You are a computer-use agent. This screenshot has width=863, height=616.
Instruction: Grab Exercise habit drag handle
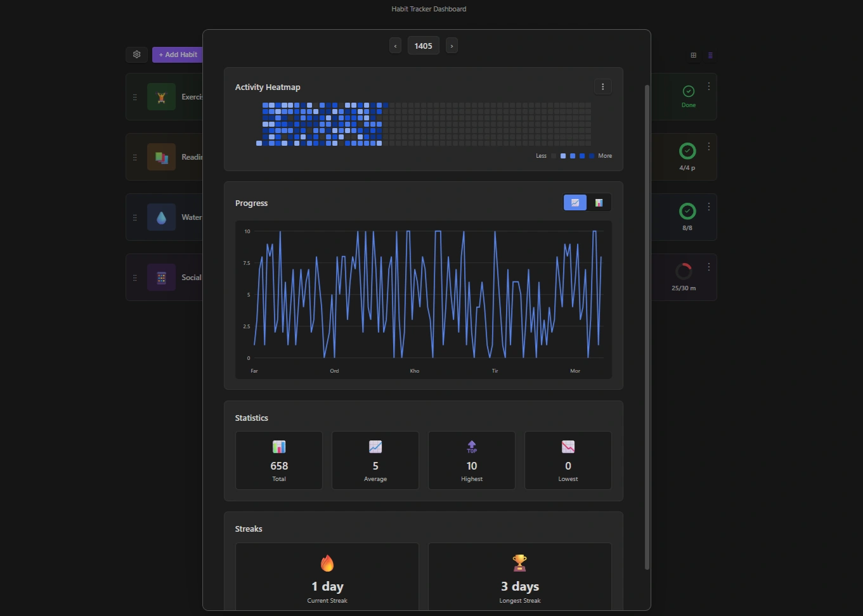tap(134, 97)
